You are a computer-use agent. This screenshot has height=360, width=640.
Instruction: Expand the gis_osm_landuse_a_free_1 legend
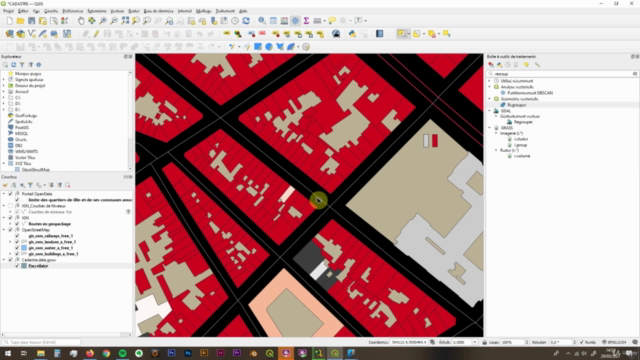click(x=10, y=242)
